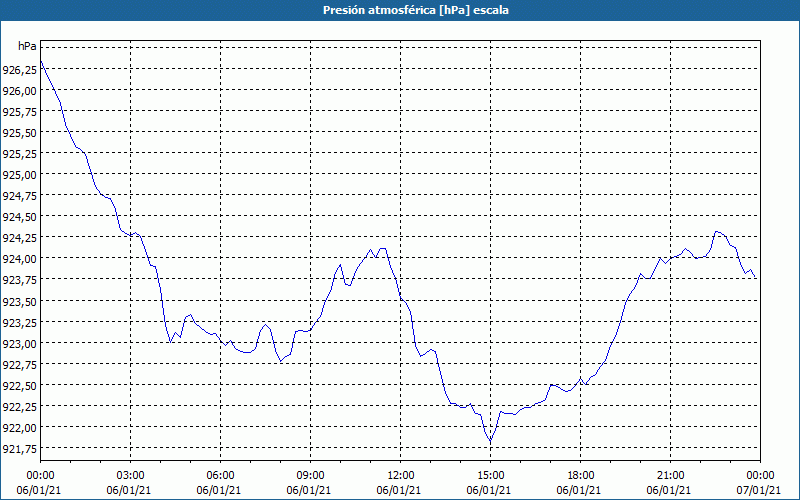
Task: Click the 922,75 pressure label
Action: (19, 364)
